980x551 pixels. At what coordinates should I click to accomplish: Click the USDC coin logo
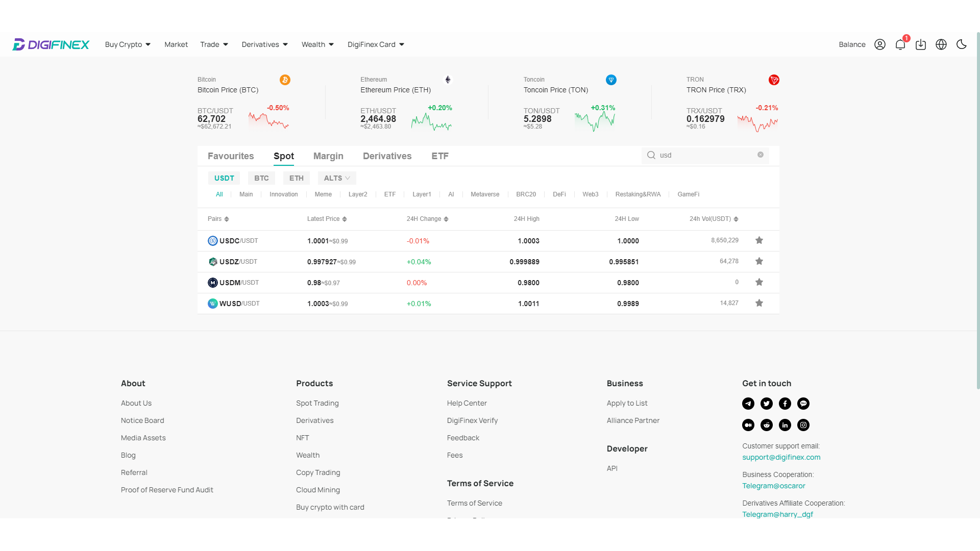coord(213,241)
